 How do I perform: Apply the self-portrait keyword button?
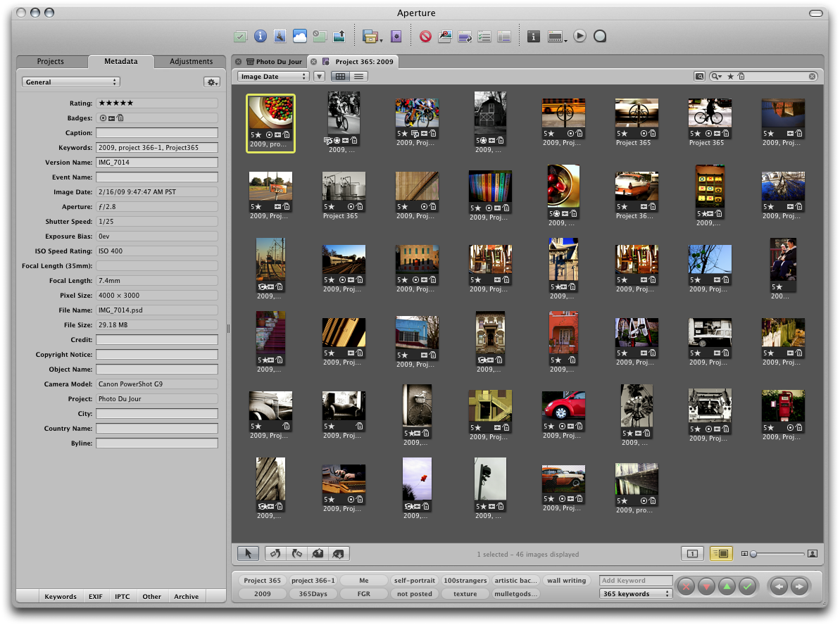(x=415, y=581)
